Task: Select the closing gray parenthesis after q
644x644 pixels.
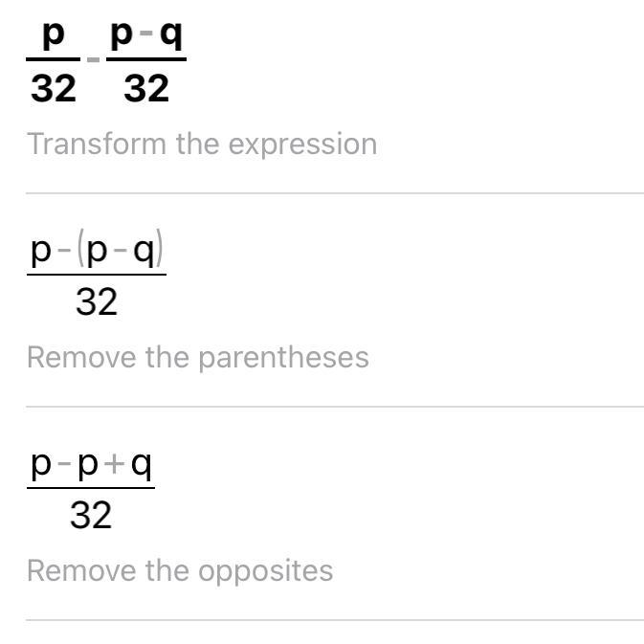Action: (160, 248)
